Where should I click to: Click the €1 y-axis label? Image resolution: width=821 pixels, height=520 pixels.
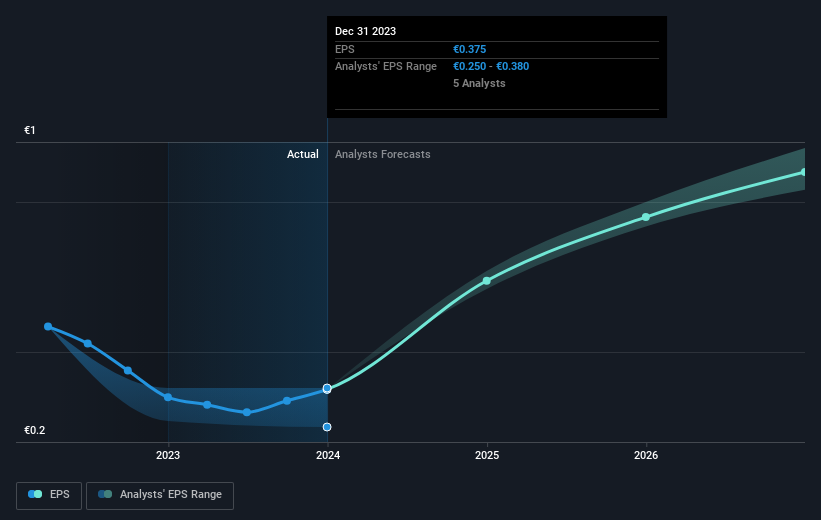point(30,130)
